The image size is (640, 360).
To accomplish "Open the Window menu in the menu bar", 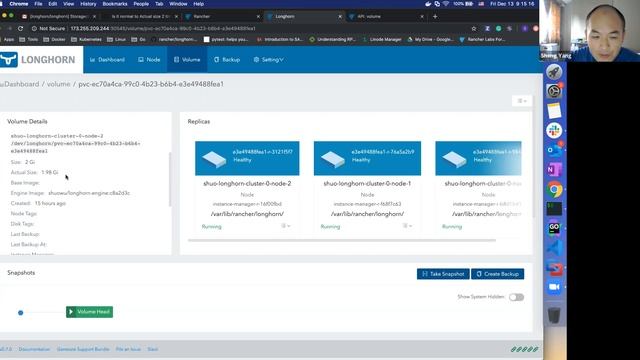I will (178, 4).
